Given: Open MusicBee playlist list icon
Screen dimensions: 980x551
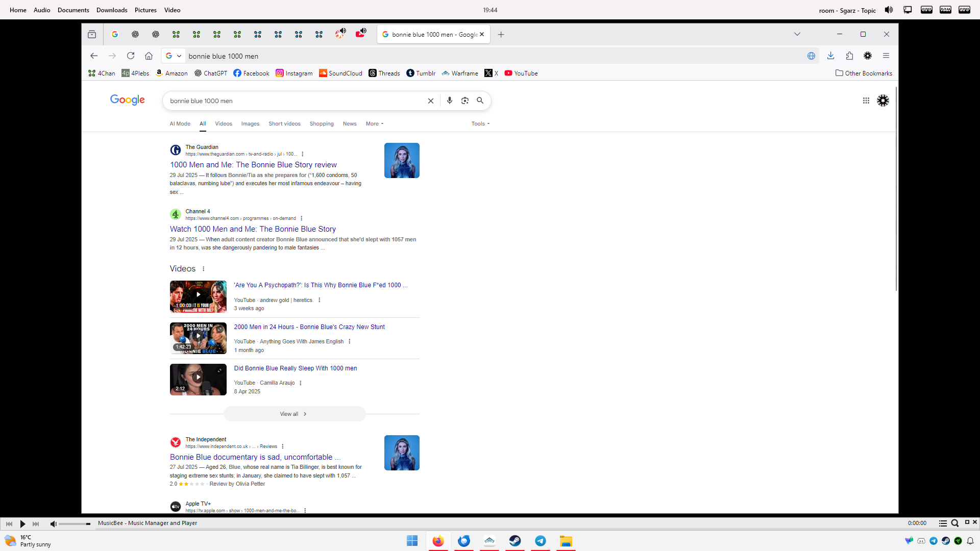Looking at the screenshot, I should click(943, 523).
